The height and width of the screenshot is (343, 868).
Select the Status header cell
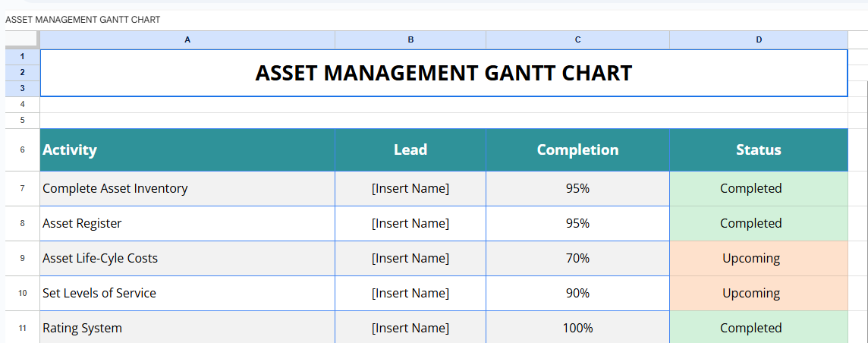(x=758, y=149)
